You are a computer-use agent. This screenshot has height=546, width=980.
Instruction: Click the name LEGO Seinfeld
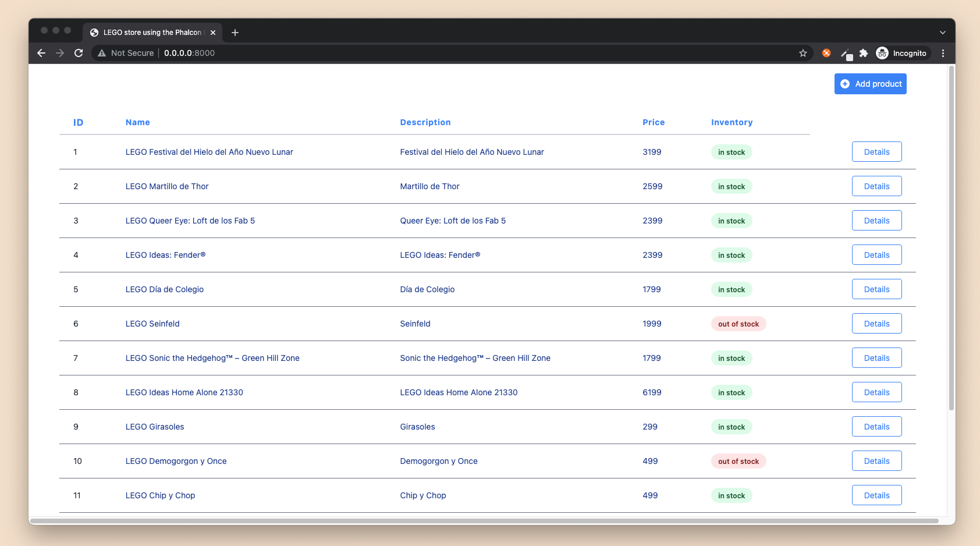[152, 324]
